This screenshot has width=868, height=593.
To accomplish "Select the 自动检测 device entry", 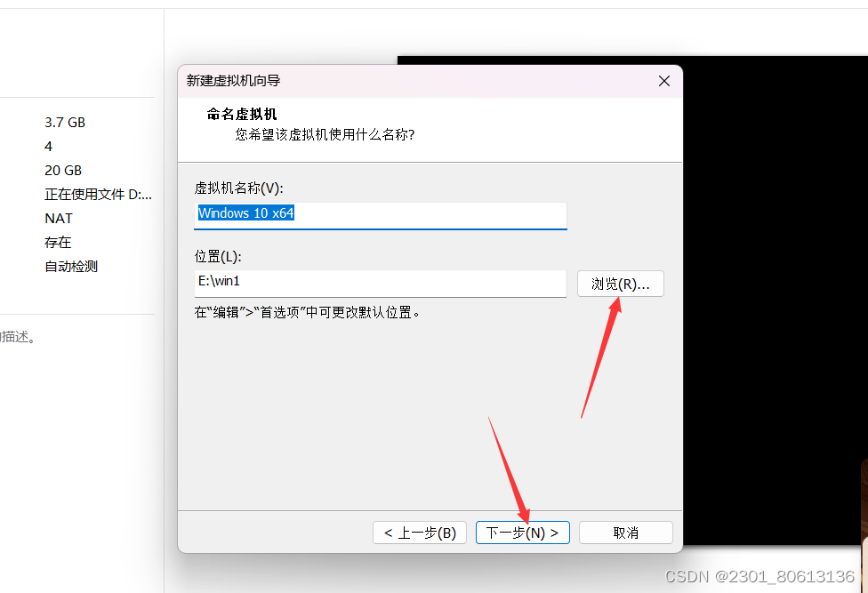I will point(71,267).
